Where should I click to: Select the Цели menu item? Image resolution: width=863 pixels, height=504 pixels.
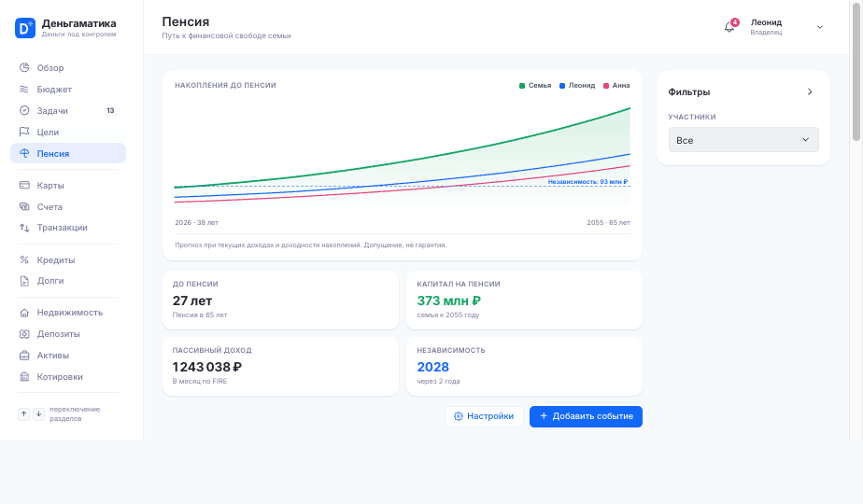tap(68, 132)
